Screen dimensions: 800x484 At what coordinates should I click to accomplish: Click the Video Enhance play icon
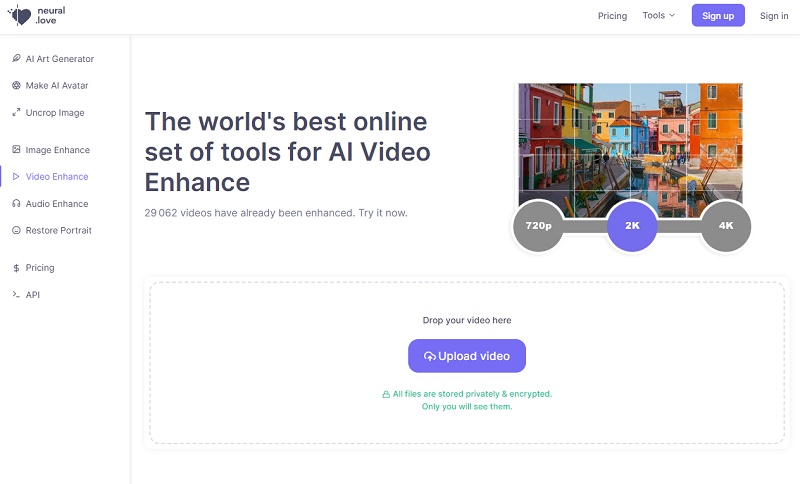(16, 176)
